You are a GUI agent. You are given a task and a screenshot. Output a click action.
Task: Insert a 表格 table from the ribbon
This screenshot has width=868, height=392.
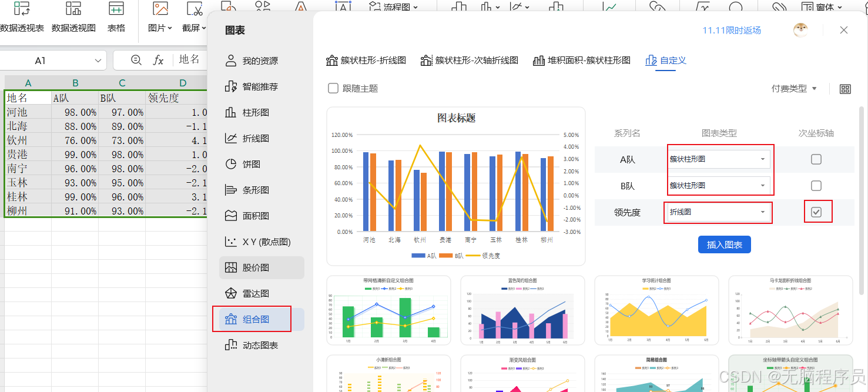tap(116, 9)
